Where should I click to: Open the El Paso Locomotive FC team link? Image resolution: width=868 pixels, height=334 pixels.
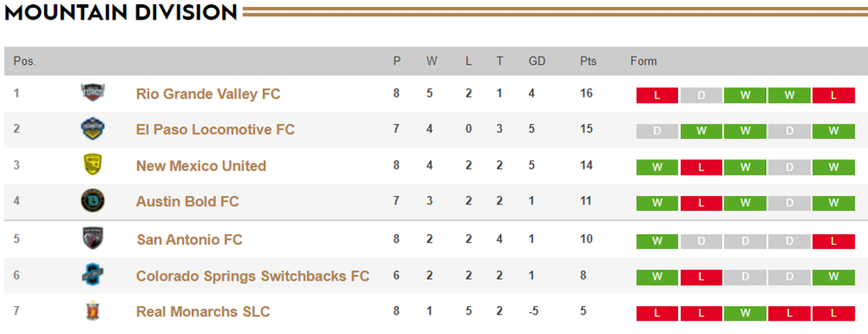(x=215, y=130)
